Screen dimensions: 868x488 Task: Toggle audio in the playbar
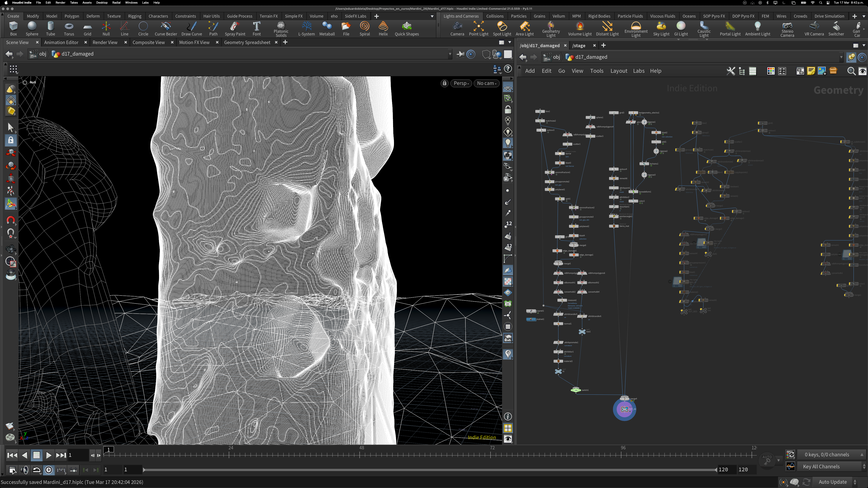[24, 470]
